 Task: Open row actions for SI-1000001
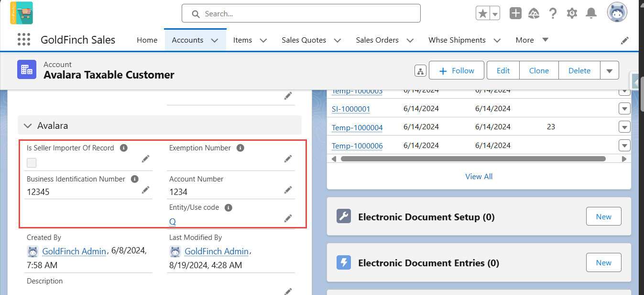coord(624,109)
